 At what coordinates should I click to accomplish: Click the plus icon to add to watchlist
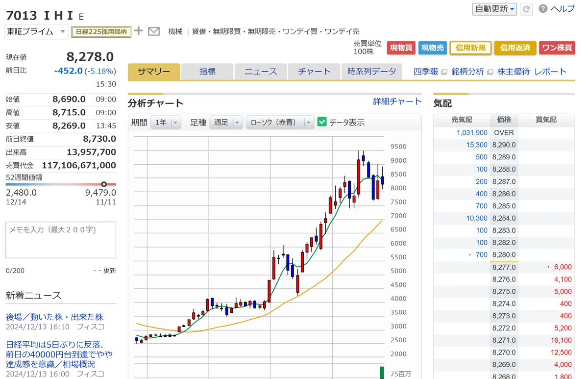tap(139, 31)
